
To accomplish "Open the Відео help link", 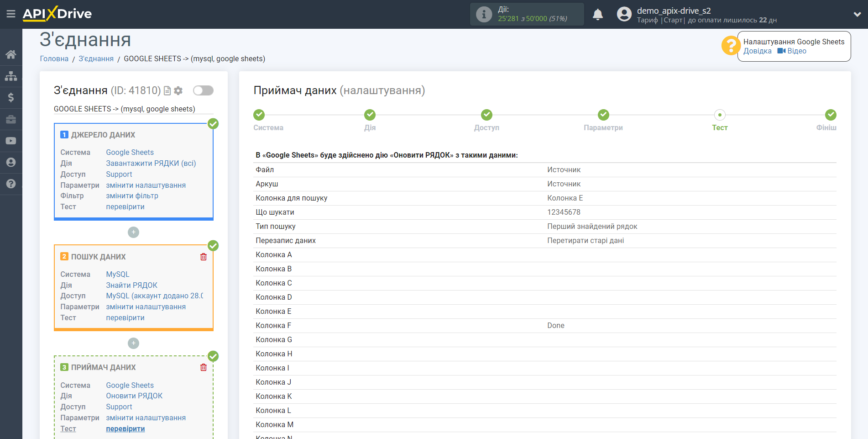I will coord(792,51).
